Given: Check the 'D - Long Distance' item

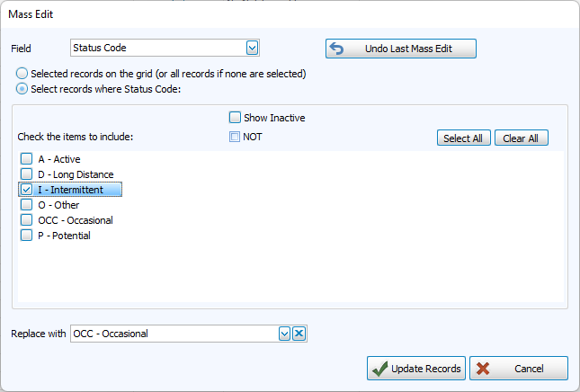Looking at the screenshot, I should [x=26, y=174].
